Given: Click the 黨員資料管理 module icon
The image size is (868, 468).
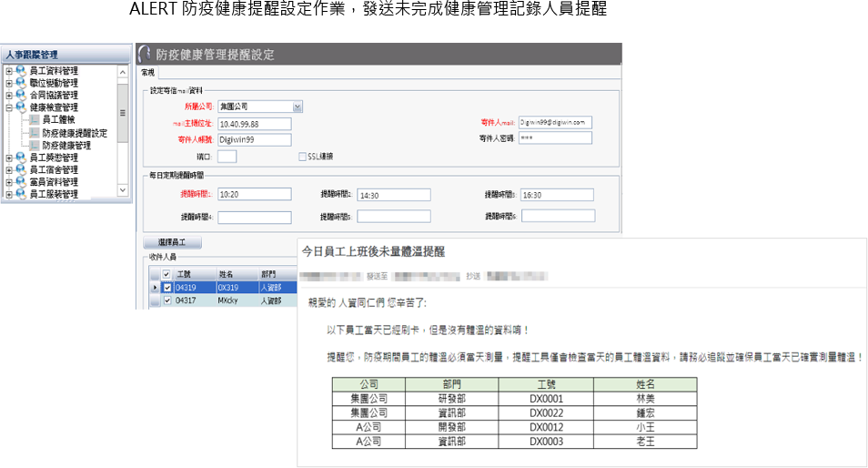Looking at the screenshot, I should click(x=20, y=182).
